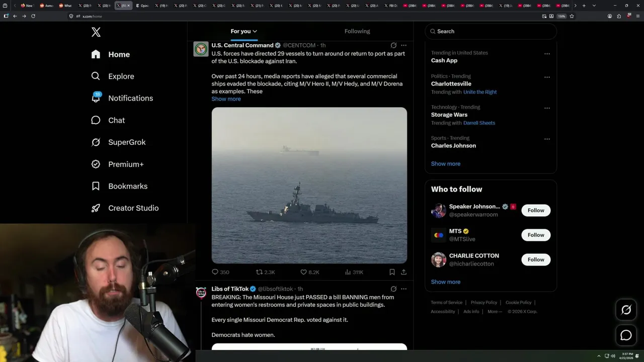Open Premium+ from the sidebar

117,164
